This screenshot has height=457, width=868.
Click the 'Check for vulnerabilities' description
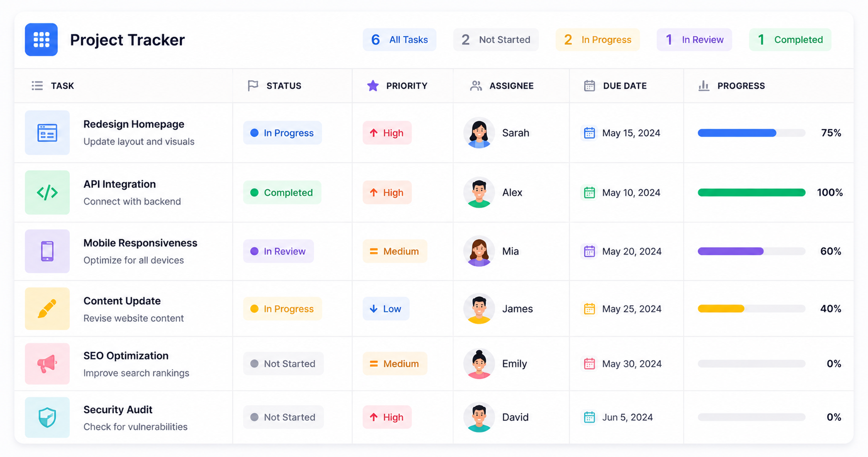tap(136, 427)
